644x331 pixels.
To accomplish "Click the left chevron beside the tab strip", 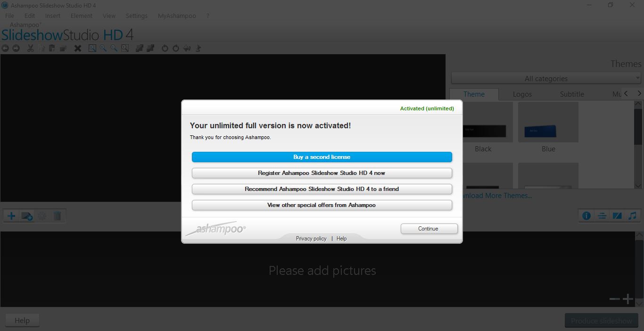I will pos(627,93).
